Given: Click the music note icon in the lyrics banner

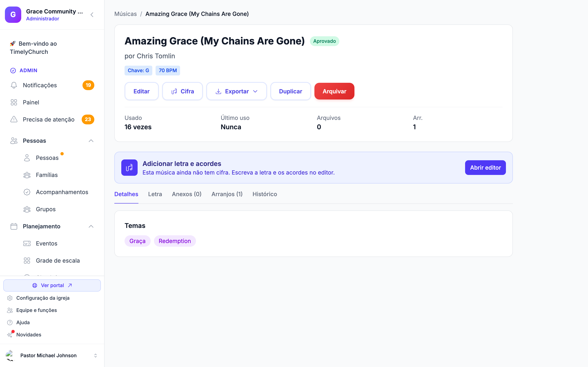Looking at the screenshot, I should pos(129,167).
